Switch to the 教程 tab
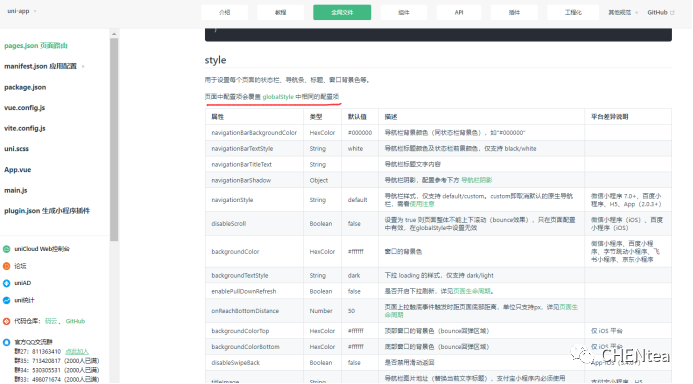The height and width of the screenshot is (384, 693). point(281,12)
